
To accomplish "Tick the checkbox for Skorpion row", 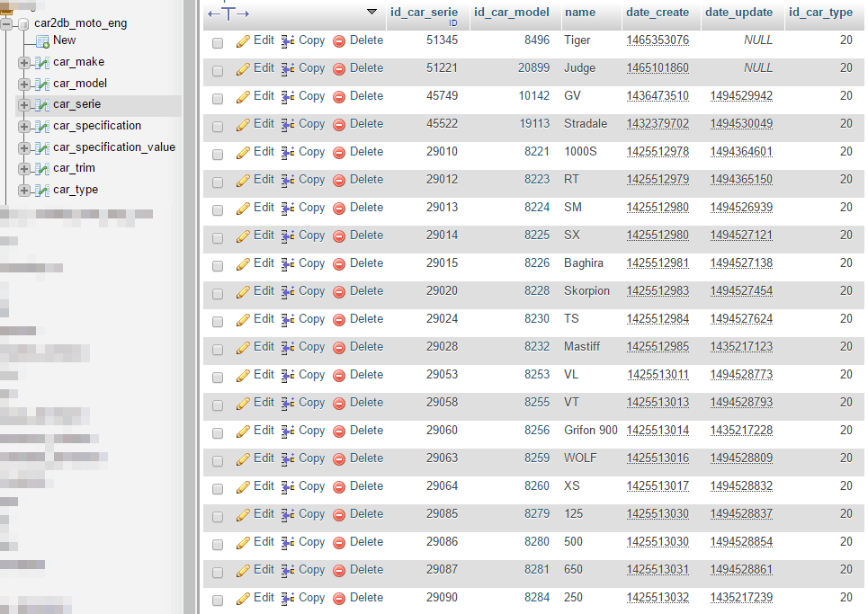I will point(218,293).
